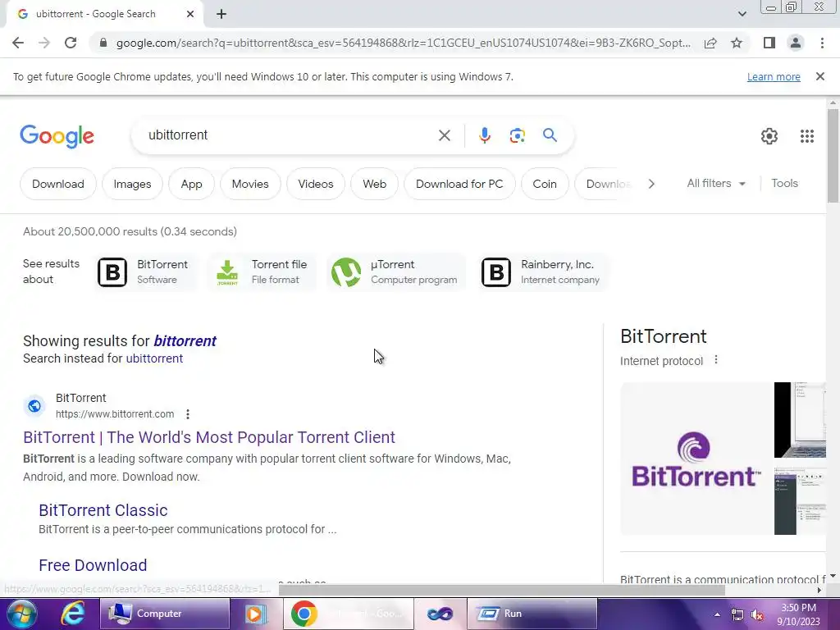Close the ubittorrent Google Search tab
The width and height of the screenshot is (840, 630).
(x=190, y=14)
